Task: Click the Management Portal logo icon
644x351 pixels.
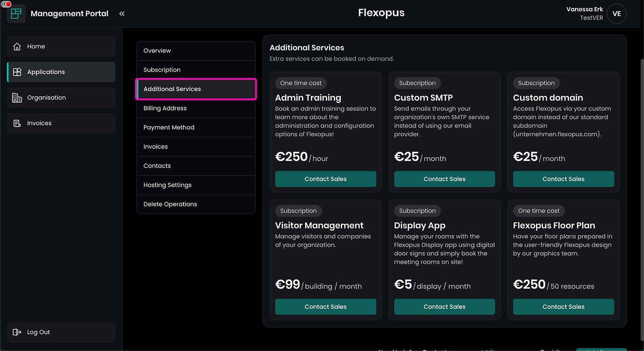Action: point(16,14)
